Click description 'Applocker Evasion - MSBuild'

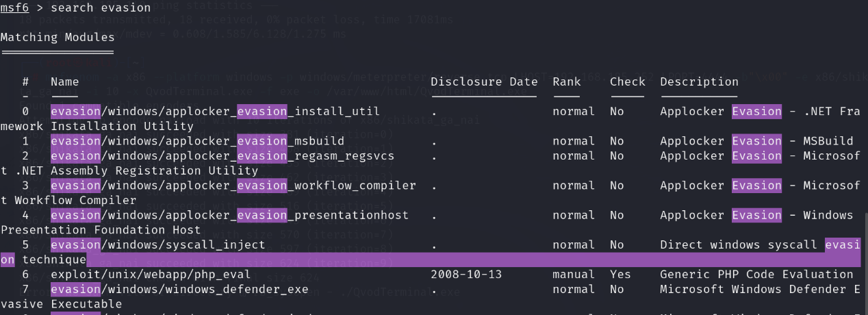point(757,141)
